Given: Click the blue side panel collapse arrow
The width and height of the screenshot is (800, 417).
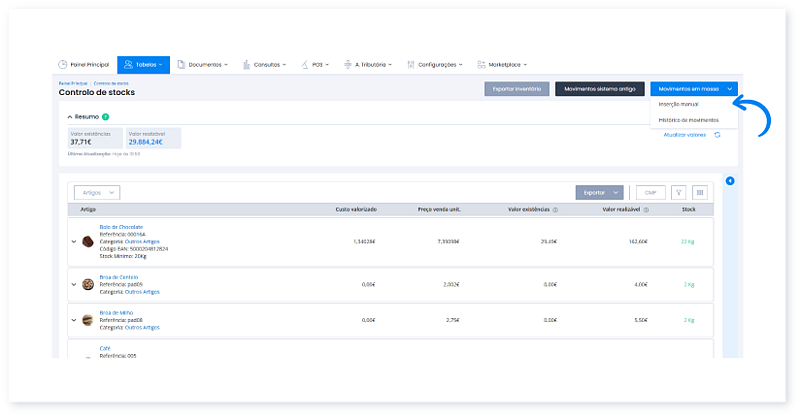Looking at the screenshot, I should point(730,181).
